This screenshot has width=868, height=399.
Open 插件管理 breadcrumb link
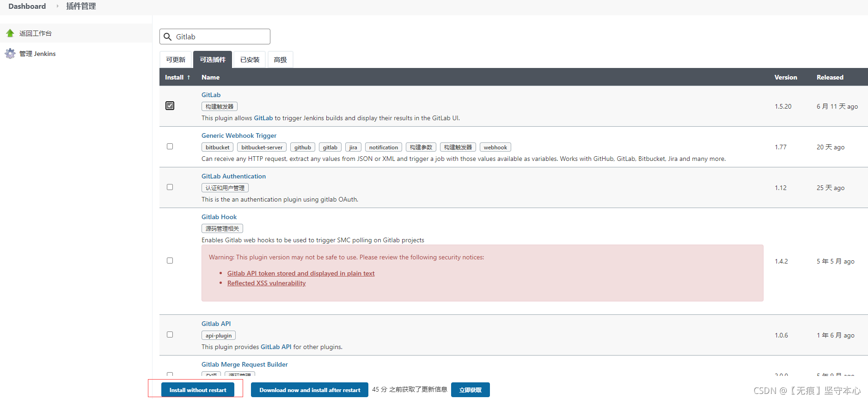coord(81,6)
